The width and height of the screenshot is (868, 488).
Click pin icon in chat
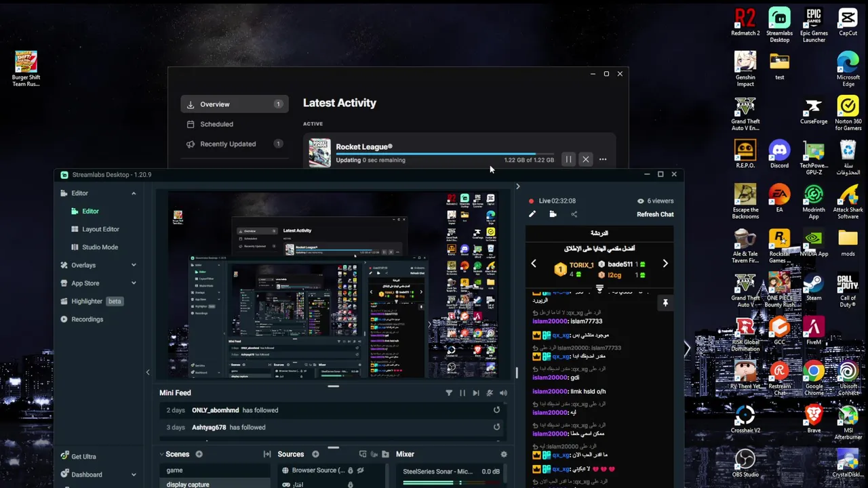coord(665,303)
